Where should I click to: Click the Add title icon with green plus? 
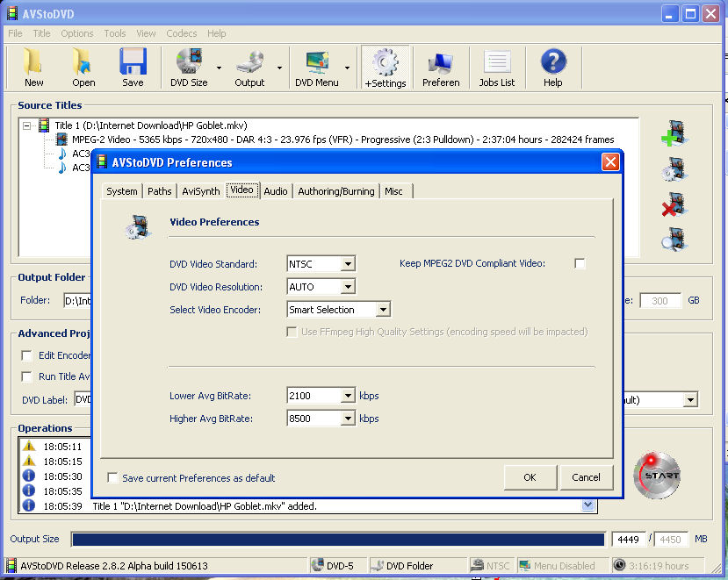tap(674, 133)
